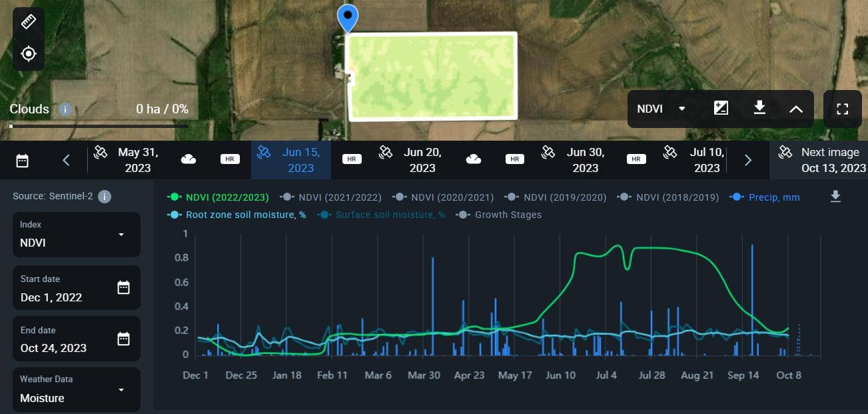Collapse the map toolbar with the up chevron
868x414 pixels.
796,109
